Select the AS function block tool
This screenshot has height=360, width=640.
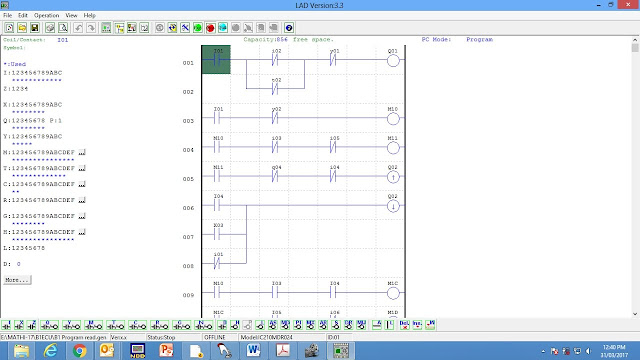pos(273,325)
